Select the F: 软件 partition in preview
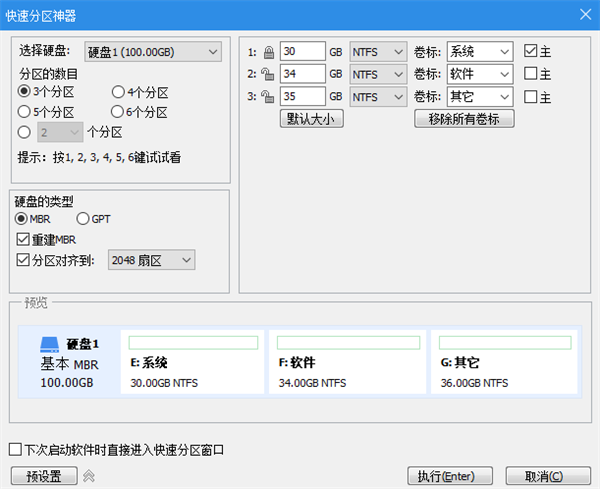 (347, 362)
